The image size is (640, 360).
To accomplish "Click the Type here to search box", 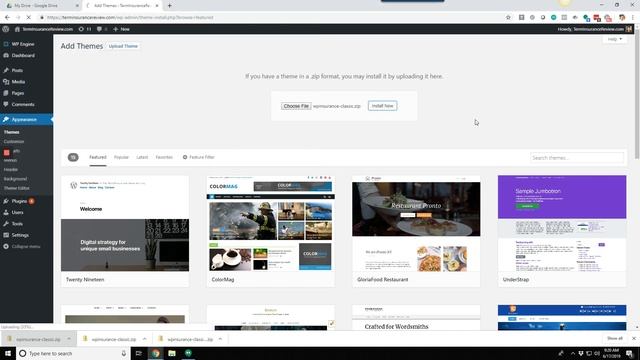I will tap(73, 353).
